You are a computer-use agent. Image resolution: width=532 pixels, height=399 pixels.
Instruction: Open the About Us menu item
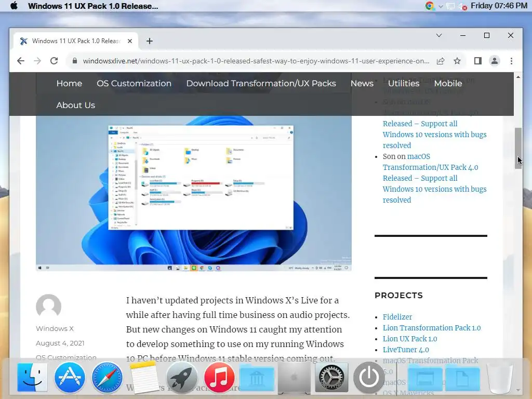76,105
